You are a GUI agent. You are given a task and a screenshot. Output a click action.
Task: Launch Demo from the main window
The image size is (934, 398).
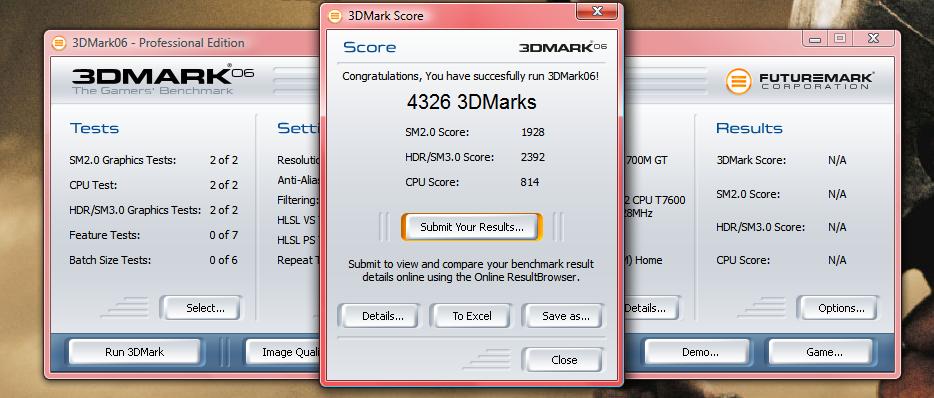699,352
